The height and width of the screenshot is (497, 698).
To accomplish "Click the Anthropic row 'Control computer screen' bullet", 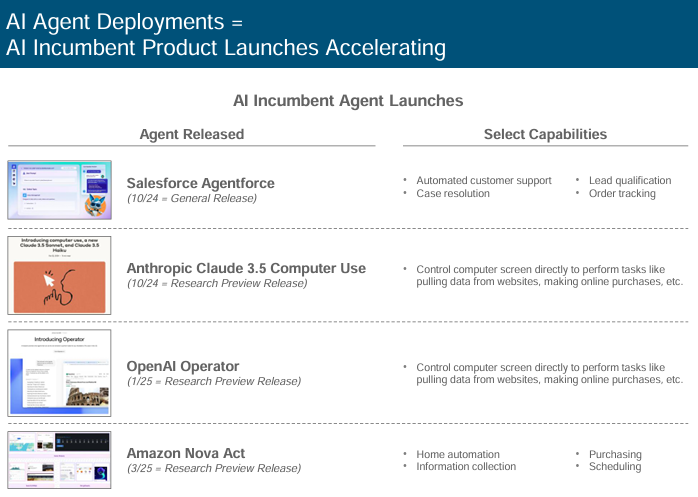I will [x=549, y=275].
